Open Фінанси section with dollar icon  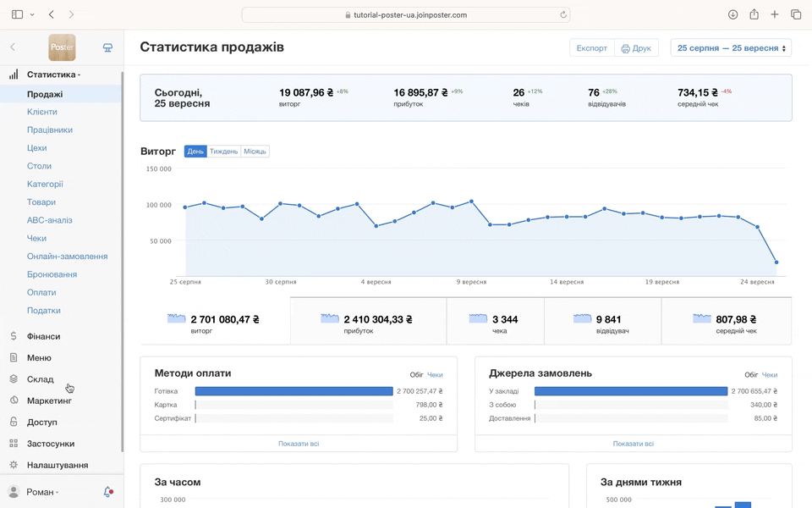tap(42, 336)
